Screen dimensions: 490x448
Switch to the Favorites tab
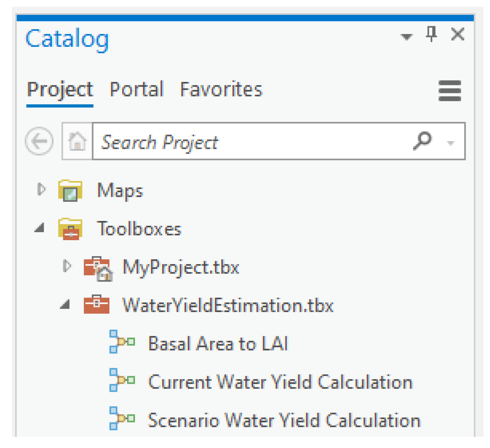pyautogui.click(x=221, y=89)
